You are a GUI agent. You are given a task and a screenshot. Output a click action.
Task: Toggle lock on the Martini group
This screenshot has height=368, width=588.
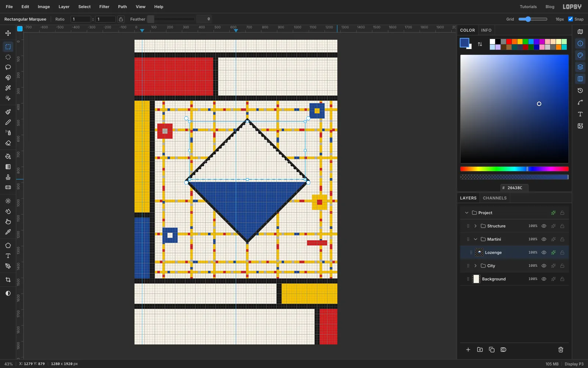tap(562, 239)
